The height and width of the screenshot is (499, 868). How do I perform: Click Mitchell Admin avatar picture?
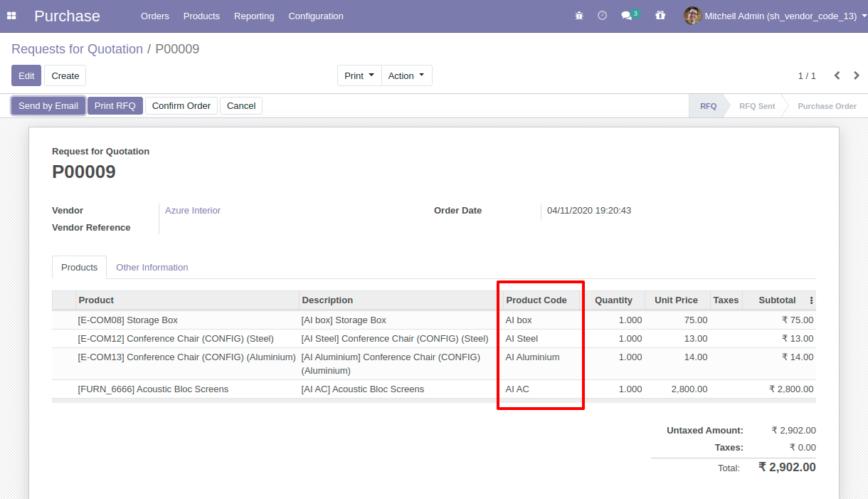692,16
